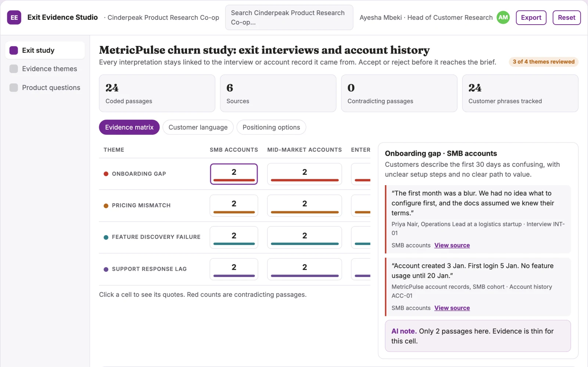The image size is (588, 367).
Task: Click the EE app logo icon
Action: pyautogui.click(x=14, y=17)
